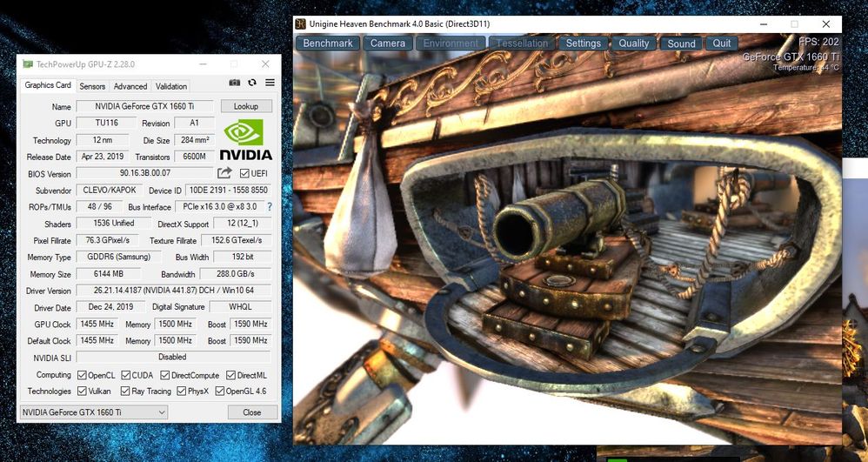Click the BIOS export share icon

click(x=224, y=173)
